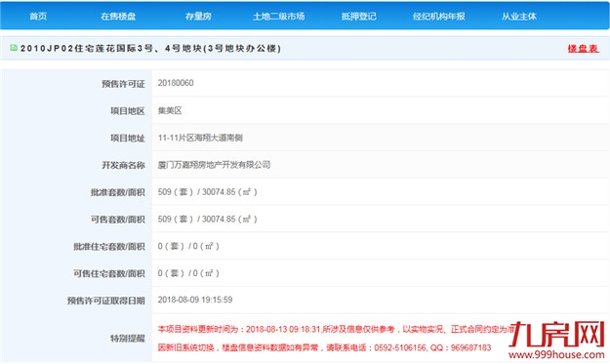Select the 预售许可证 label
The image size is (610, 364).
point(123,84)
